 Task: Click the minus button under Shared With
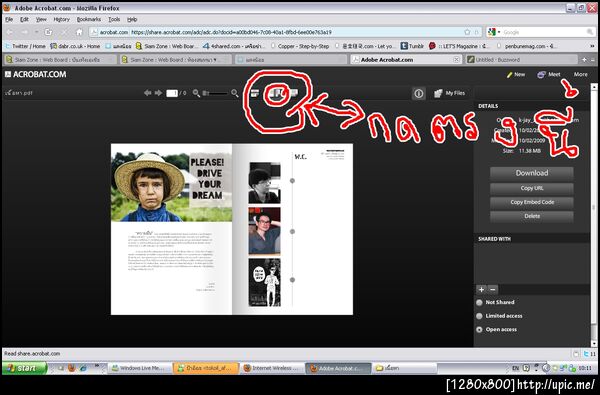tap(493, 290)
